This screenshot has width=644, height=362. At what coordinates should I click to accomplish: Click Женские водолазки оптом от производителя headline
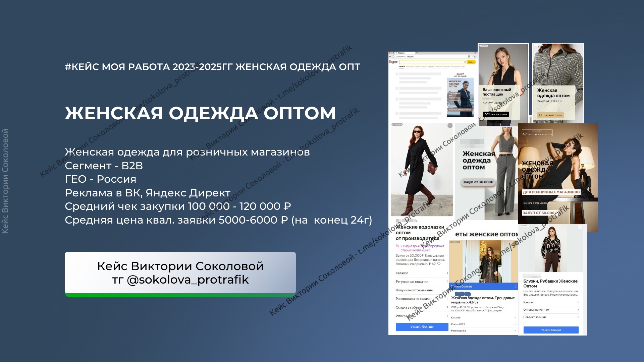coord(420,233)
